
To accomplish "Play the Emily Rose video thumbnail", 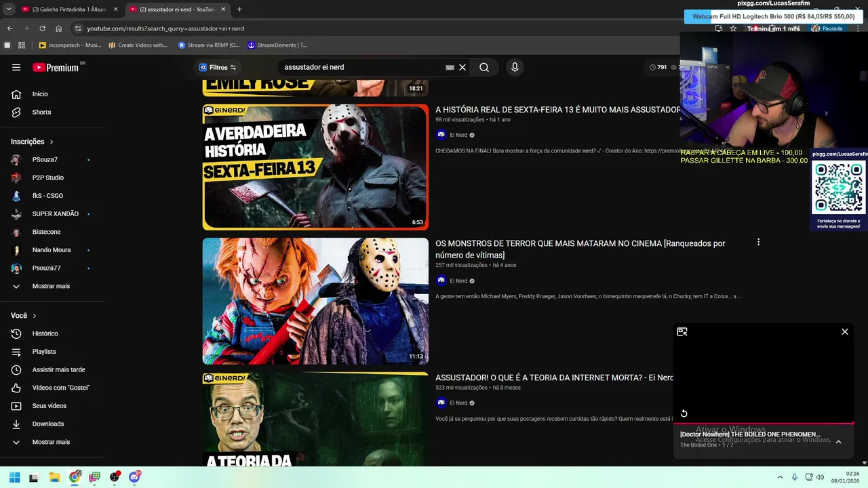I will (x=315, y=87).
